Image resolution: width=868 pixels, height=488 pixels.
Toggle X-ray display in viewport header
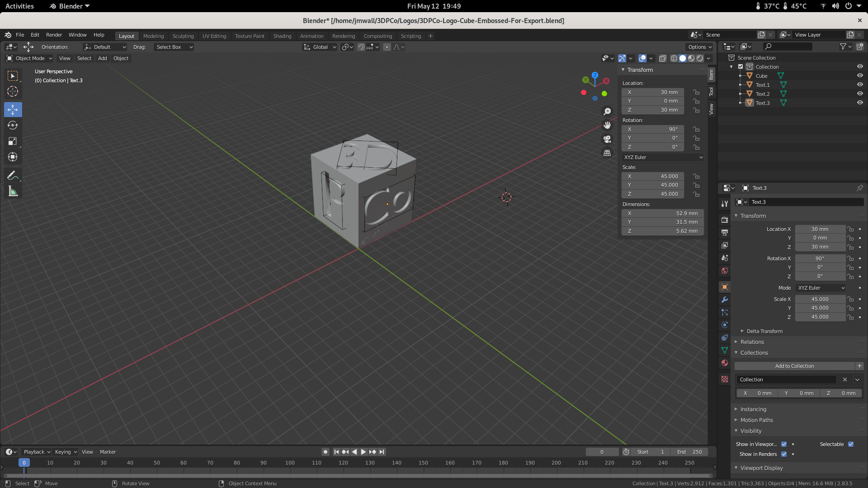(x=662, y=58)
